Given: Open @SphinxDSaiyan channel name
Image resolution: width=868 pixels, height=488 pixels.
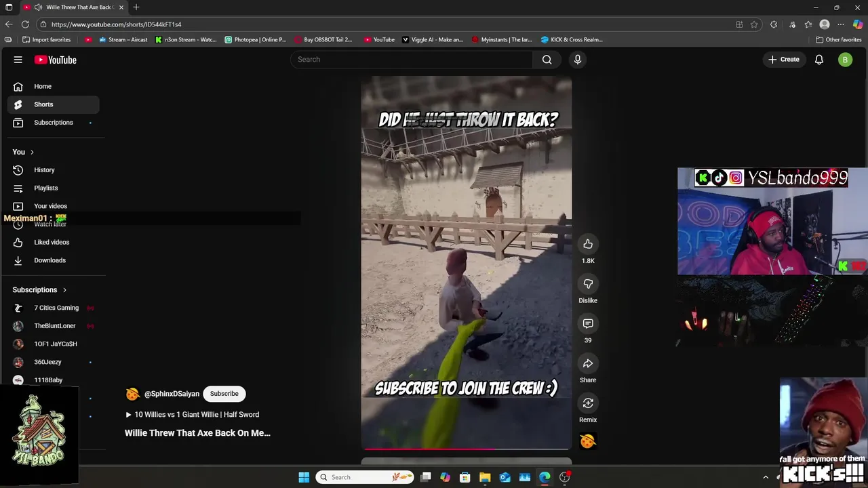Looking at the screenshot, I should click(172, 394).
